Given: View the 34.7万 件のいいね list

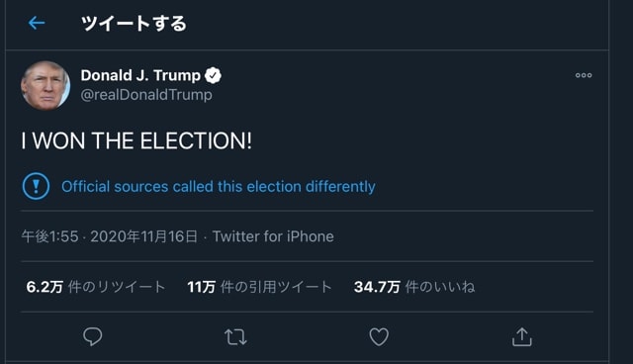Looking at the screenshot, I should pyautogui.click(x=414, y=287).
